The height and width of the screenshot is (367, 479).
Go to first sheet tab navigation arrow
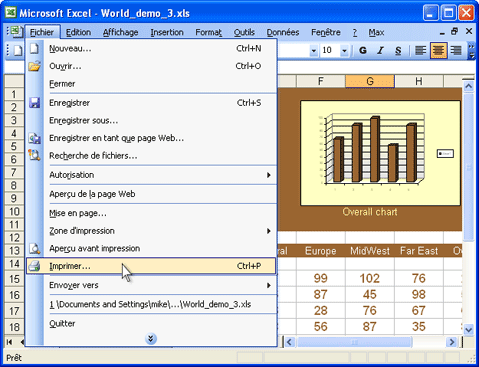pos(9,342)
